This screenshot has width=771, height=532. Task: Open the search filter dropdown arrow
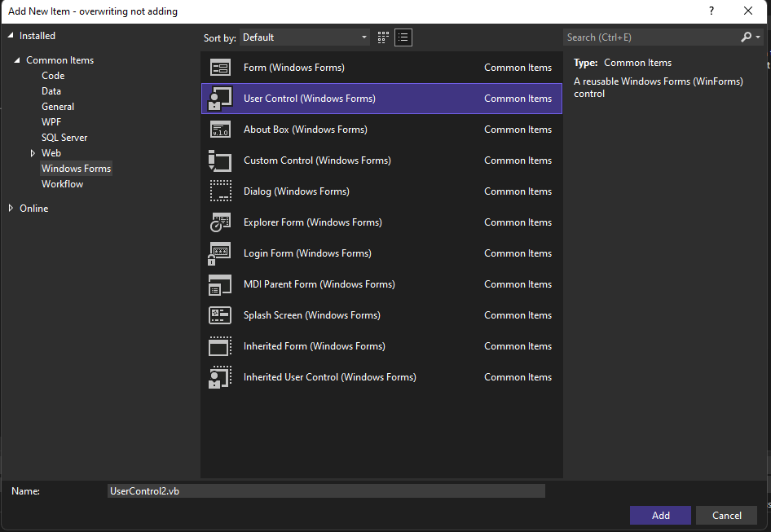click(758, 37)
